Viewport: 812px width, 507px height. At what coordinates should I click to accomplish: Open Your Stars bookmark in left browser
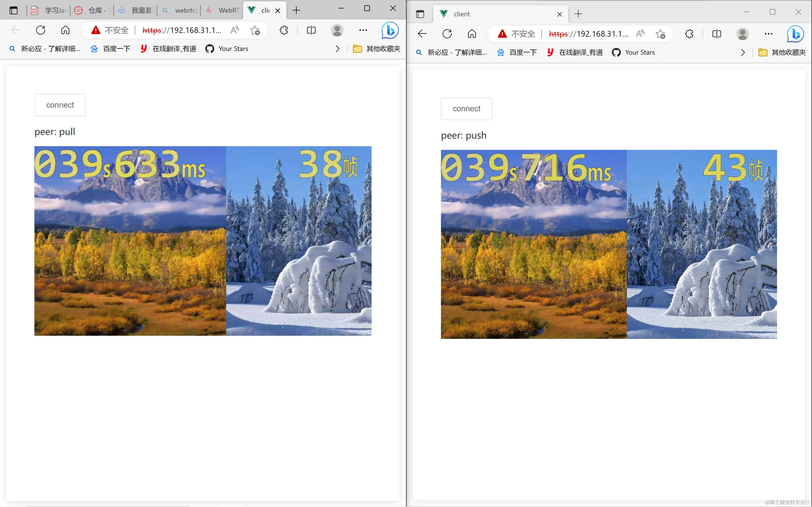coord(227,49)
